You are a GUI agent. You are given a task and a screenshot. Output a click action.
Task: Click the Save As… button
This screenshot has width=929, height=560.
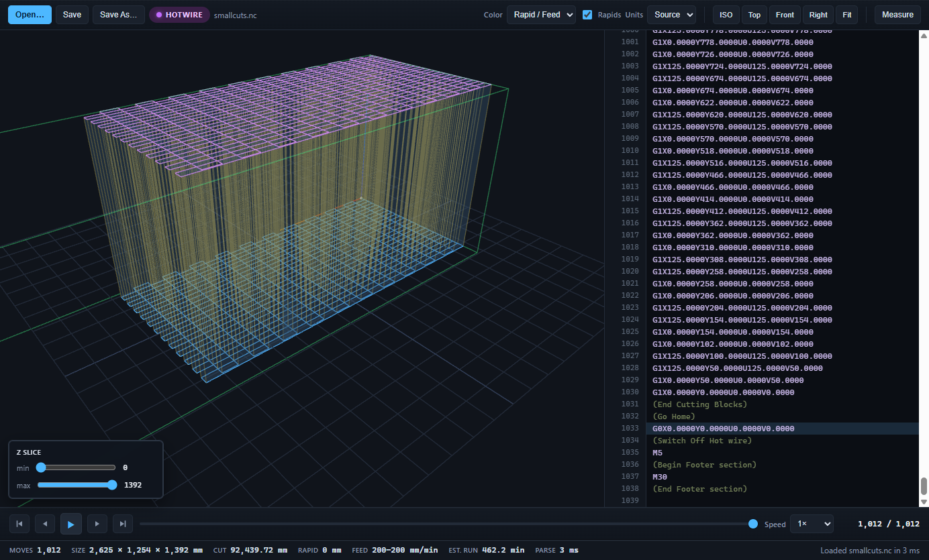point(119,15)
